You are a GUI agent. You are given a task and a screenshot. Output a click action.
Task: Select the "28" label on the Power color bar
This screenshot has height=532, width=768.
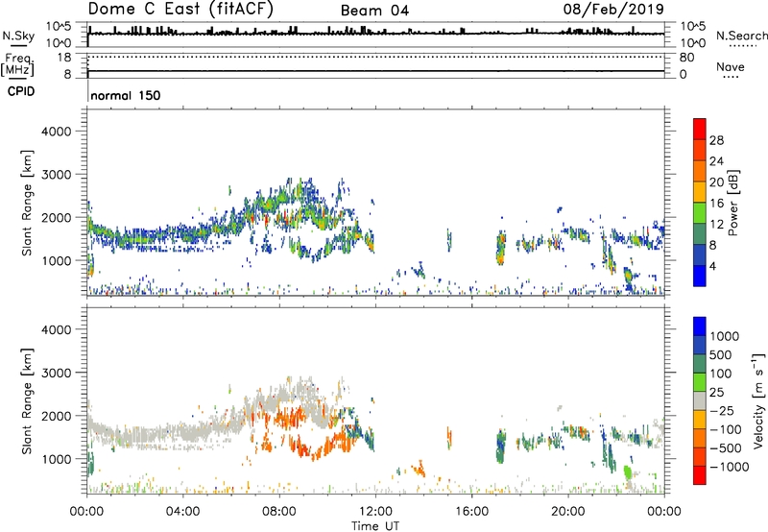716,140
